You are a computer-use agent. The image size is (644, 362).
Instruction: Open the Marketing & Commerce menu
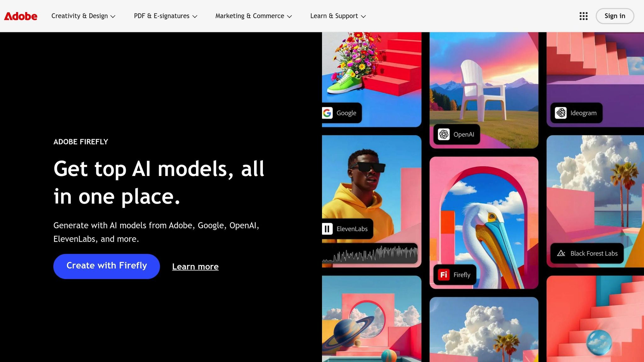[253, 16]
